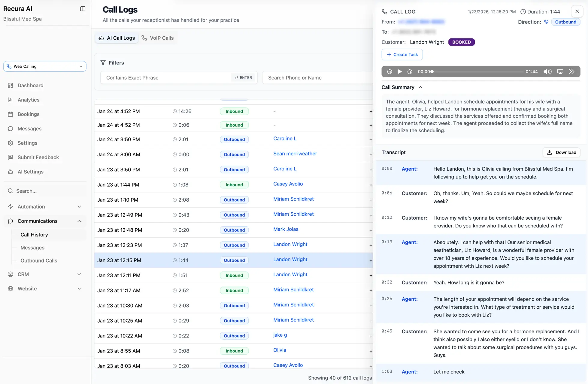The width and height of the screenshot is (588, 384).
Task: Click the Create Task button
Action: point(402,55)
